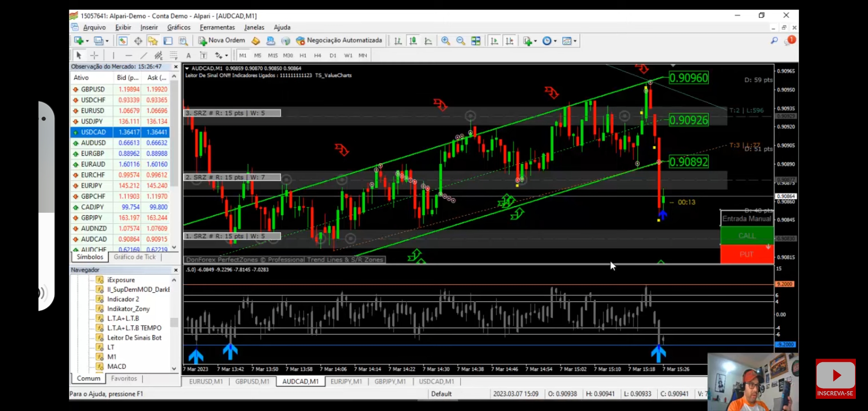Open the templates dropdown arrow

[575, 41]
